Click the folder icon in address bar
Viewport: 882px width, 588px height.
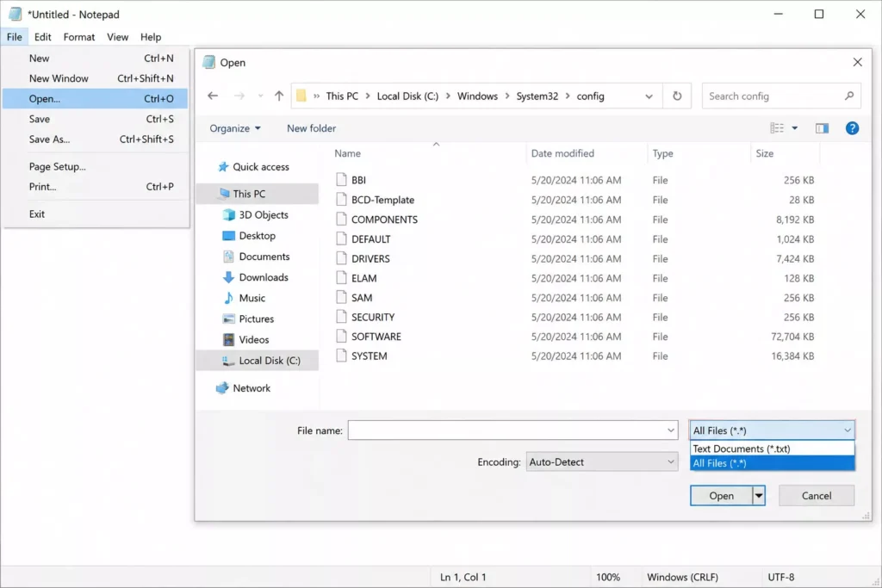301,96
